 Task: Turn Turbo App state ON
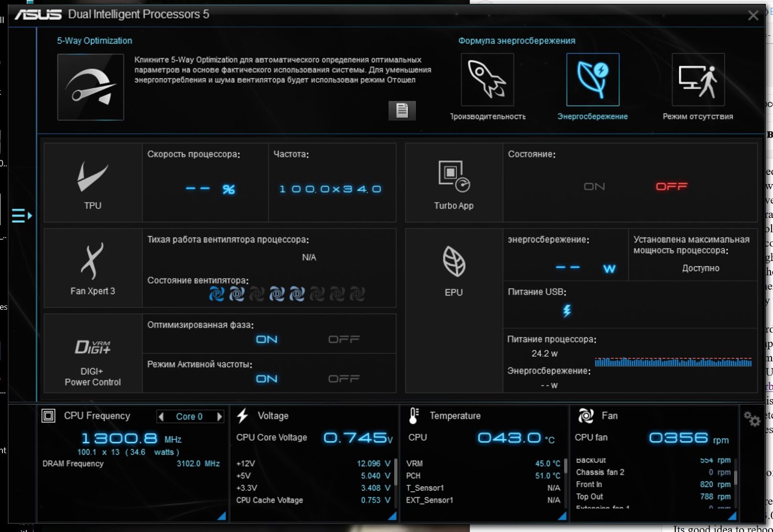tap(594, 187)
